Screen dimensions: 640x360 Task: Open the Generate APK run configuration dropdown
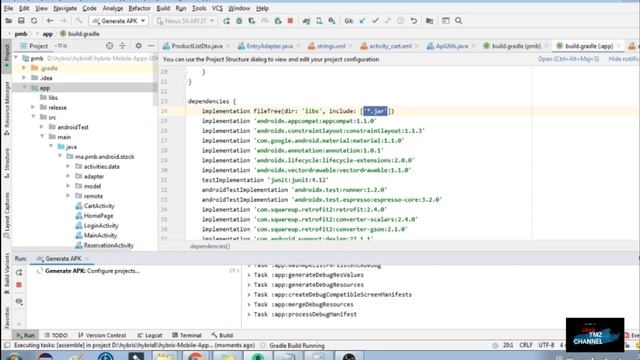(x=119, y=21)
